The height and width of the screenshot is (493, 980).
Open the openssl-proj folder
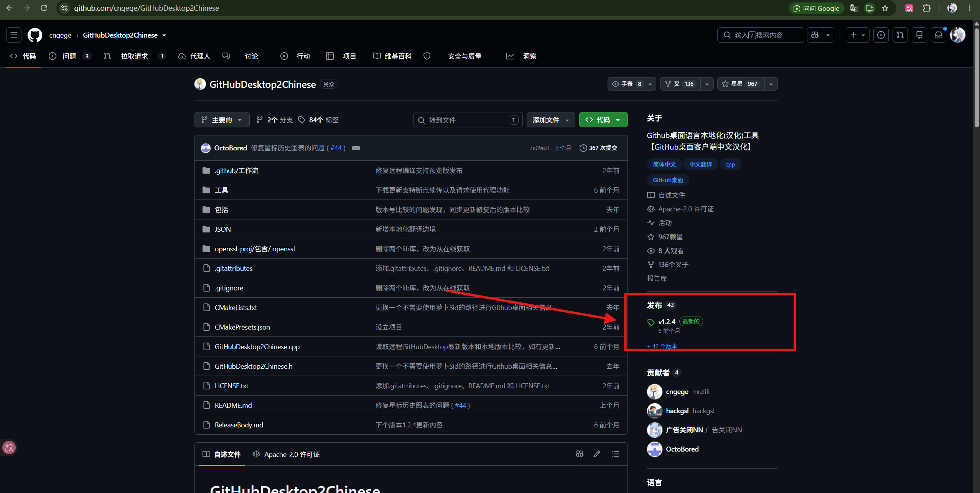click(x=255, y=249)
